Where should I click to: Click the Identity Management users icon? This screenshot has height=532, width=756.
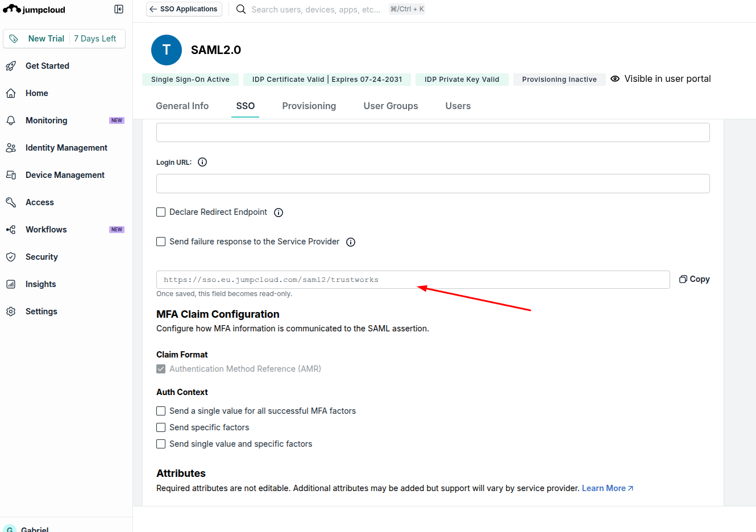[x=11, y=148]
